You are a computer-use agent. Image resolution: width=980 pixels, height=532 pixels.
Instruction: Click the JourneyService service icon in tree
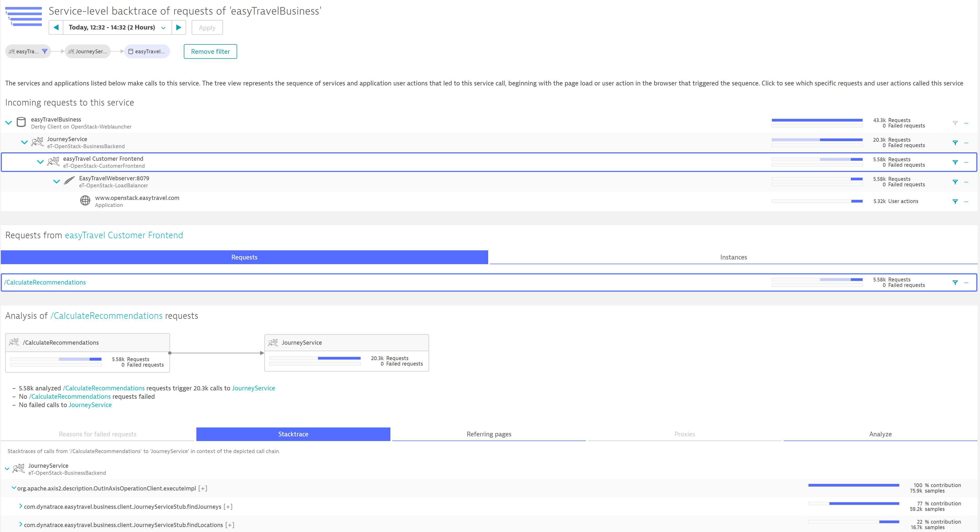[x=37, y=142]
